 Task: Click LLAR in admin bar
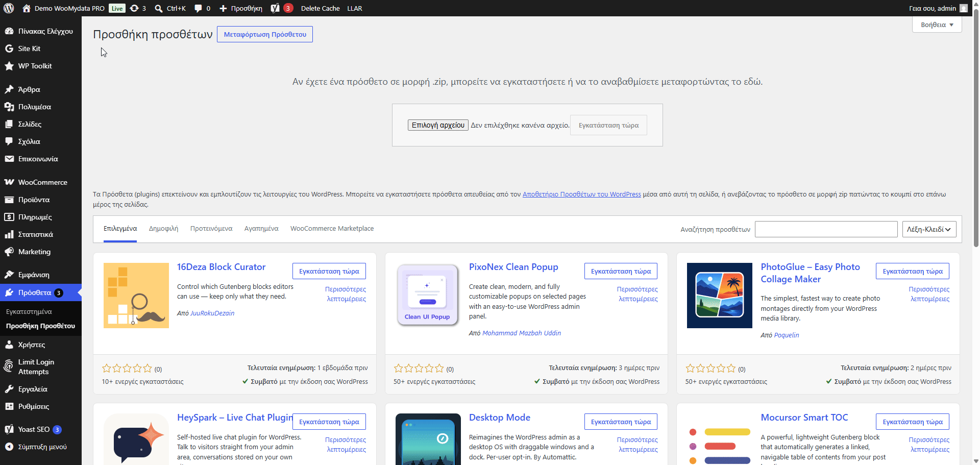pyautogui.click(x=355, y=8)
